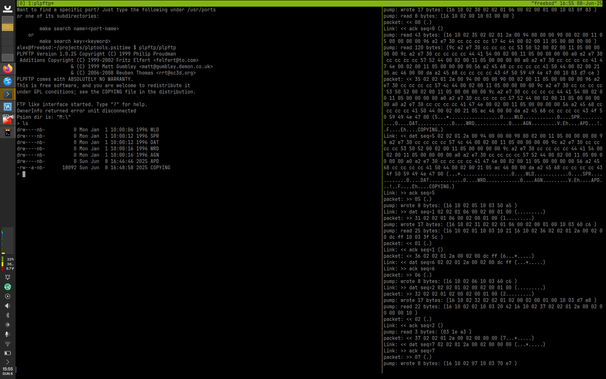Viewport: 606px width, 379px height.
Task: Click the DAT directory row
Action: click(x=88, y=142)
